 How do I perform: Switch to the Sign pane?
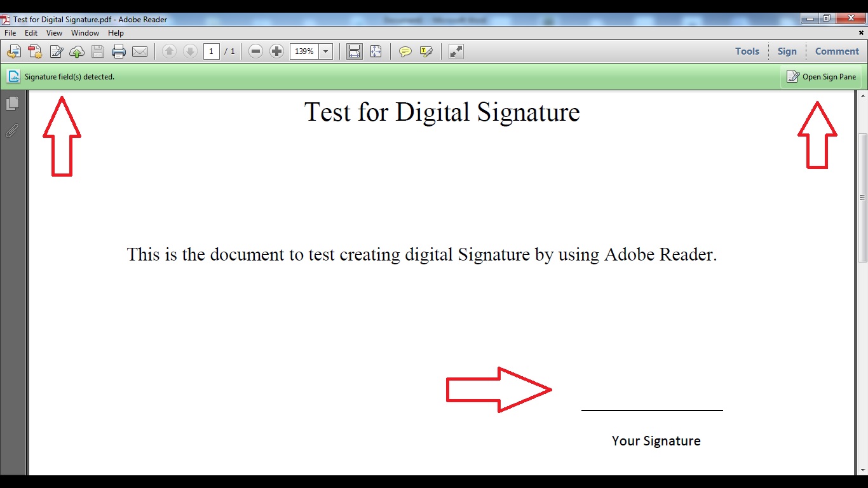(787, 51)
